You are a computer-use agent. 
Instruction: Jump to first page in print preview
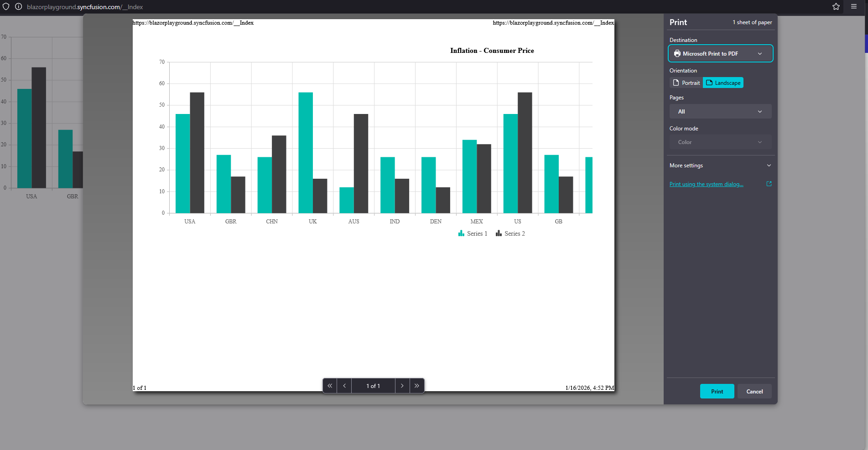(330, 386)
